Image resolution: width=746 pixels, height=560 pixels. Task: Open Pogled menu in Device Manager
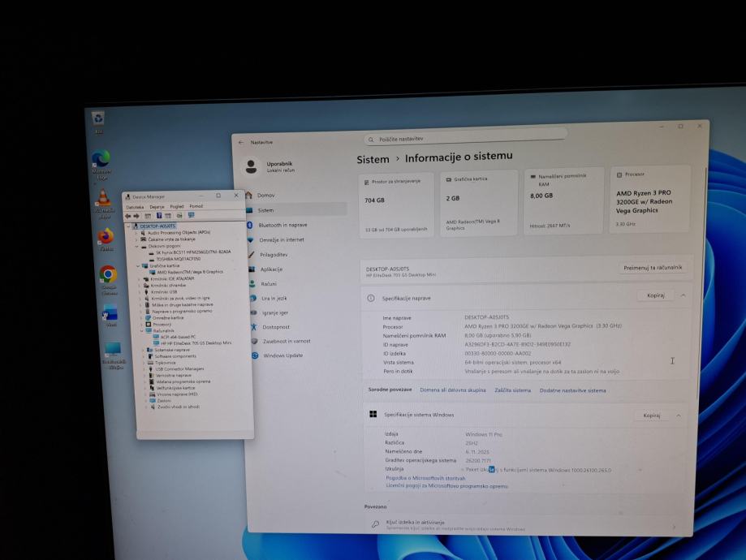click(x=177, y=206)
